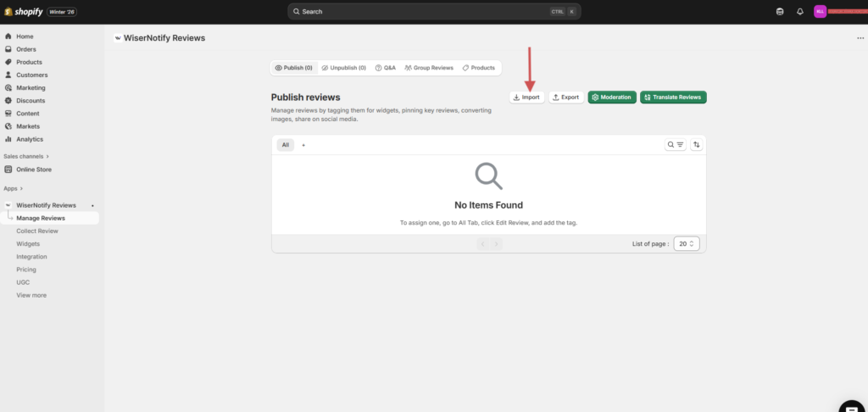
Task: Switch to the Q&A tab
Action: click(385, 68)
